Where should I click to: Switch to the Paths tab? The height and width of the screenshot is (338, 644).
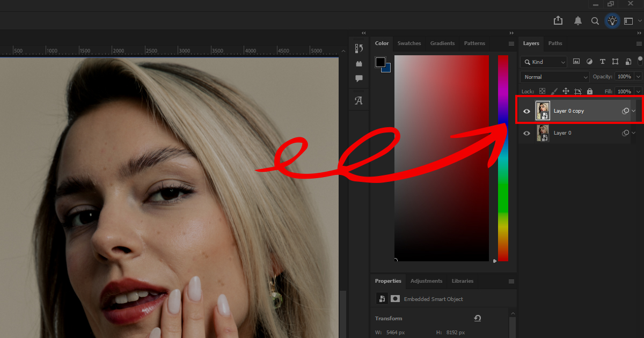(x=555, y=43)
